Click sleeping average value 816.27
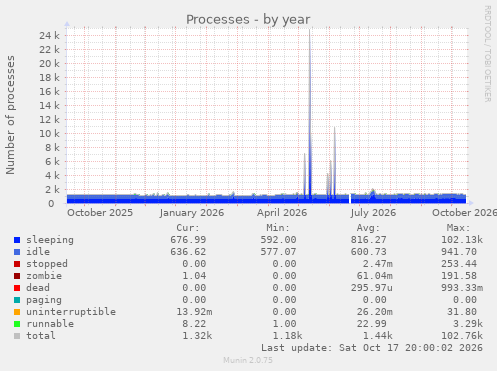This screenshot has width=497, height=371. 368,240
